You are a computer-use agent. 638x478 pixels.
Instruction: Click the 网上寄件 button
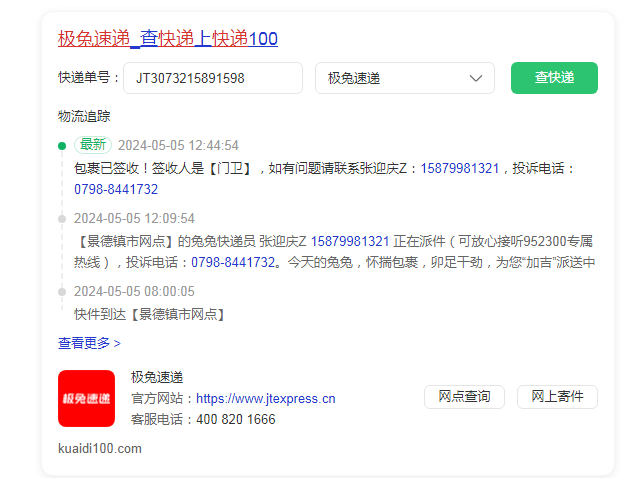(557, 397)
